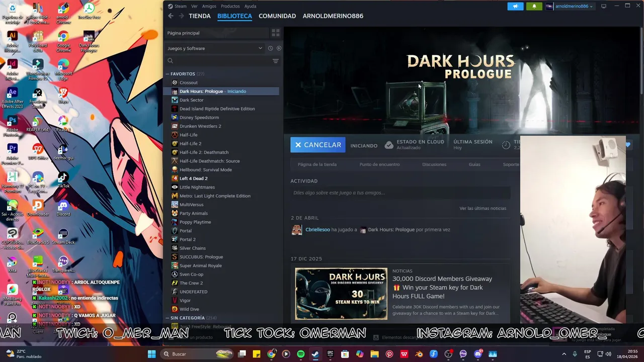This screenshot has width=644, height=362.
Task: Open Dark Hours Prologue desktop shortcut
Action: (89, 42)
